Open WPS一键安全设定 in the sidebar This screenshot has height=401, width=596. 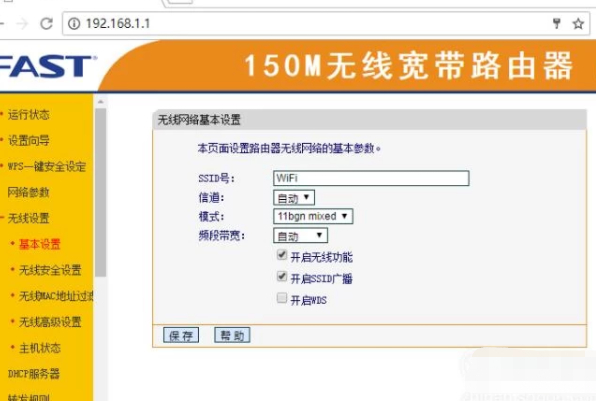[x=46, y=166]
